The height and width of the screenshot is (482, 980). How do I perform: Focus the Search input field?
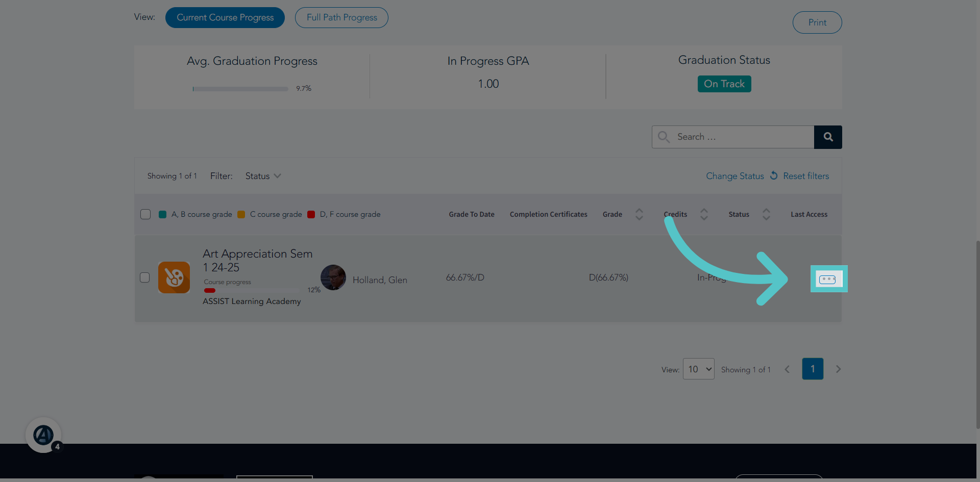tap(733, 137)
